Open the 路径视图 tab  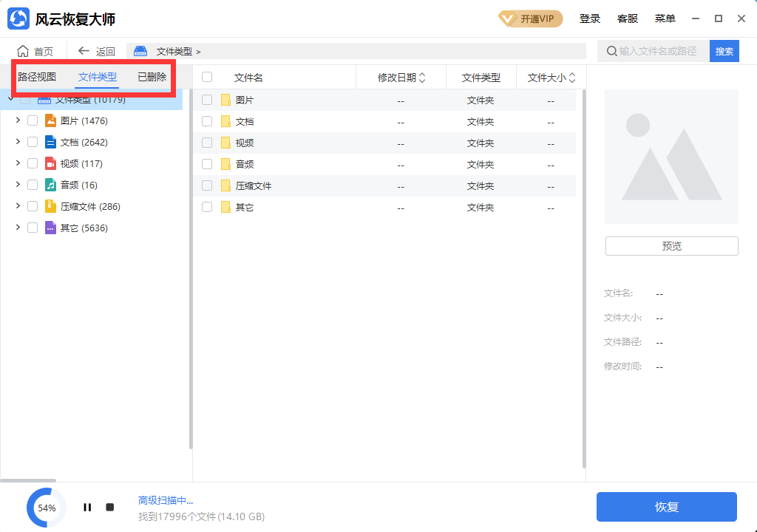pos(38,76)
